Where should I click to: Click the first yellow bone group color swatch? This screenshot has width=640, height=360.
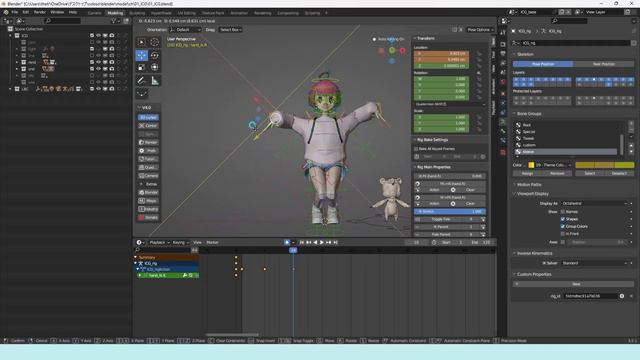(x=584, y=165)
